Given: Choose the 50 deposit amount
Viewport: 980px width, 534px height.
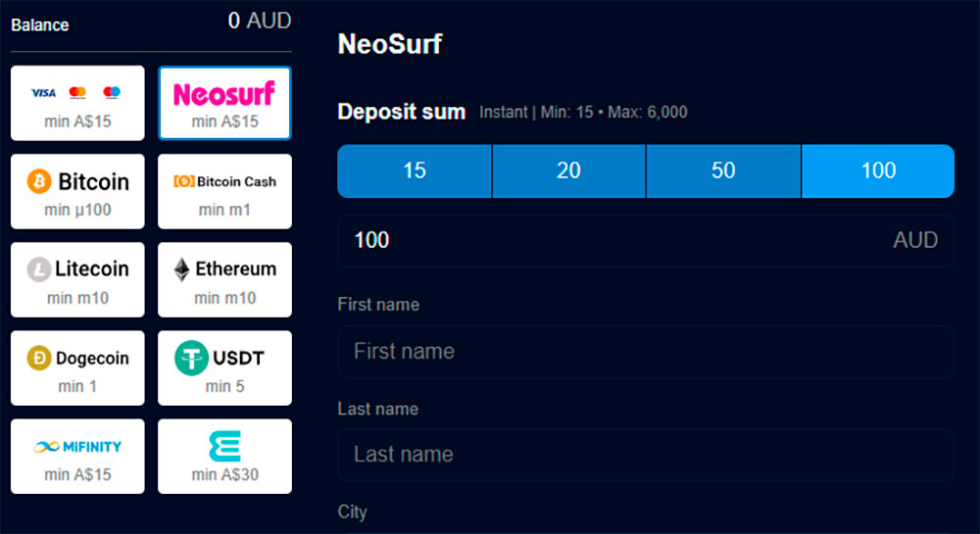Looking at the screenshot, I should (x=723, y=170).
